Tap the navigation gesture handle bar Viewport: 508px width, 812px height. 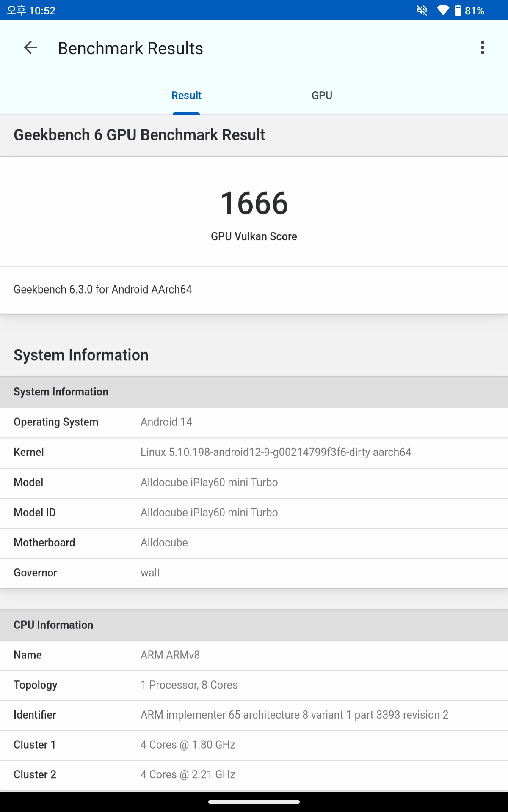(x=254, y=801)
